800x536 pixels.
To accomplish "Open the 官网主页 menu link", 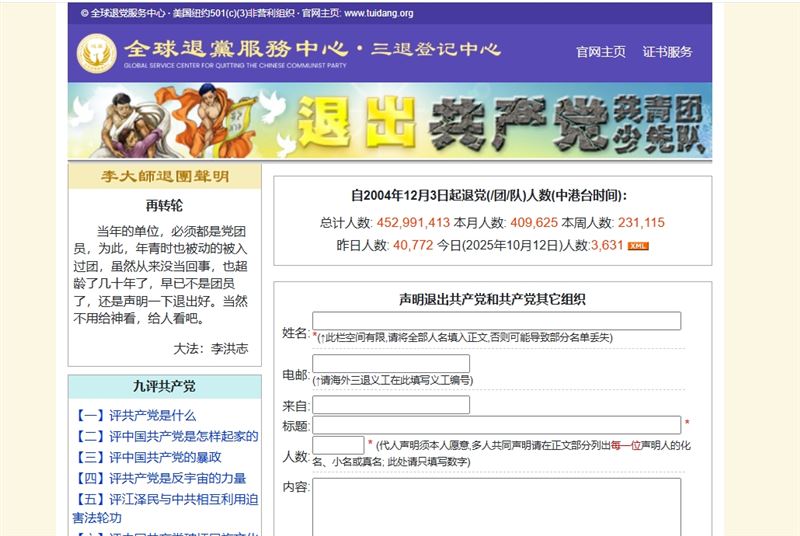I will [x=601, y=52].
